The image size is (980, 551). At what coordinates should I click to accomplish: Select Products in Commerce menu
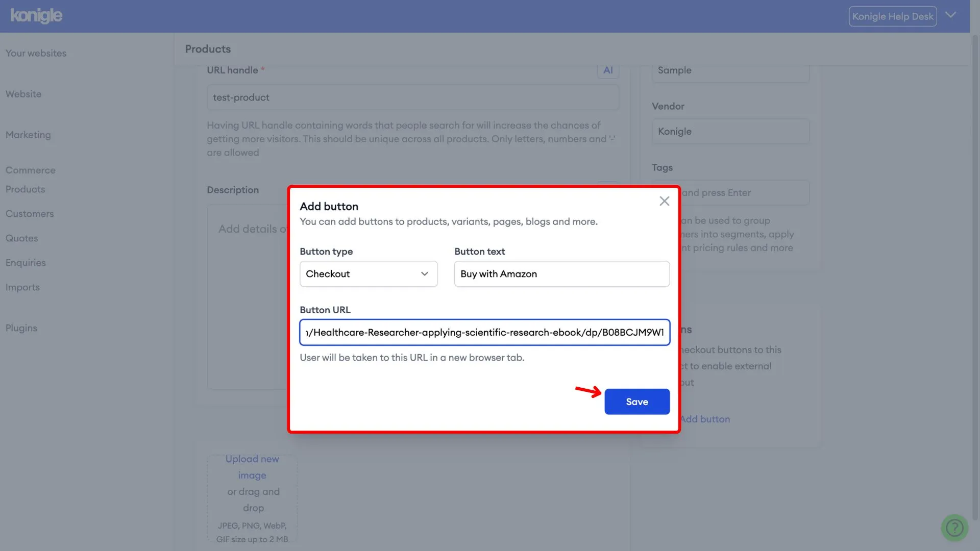tap(25, 189)
